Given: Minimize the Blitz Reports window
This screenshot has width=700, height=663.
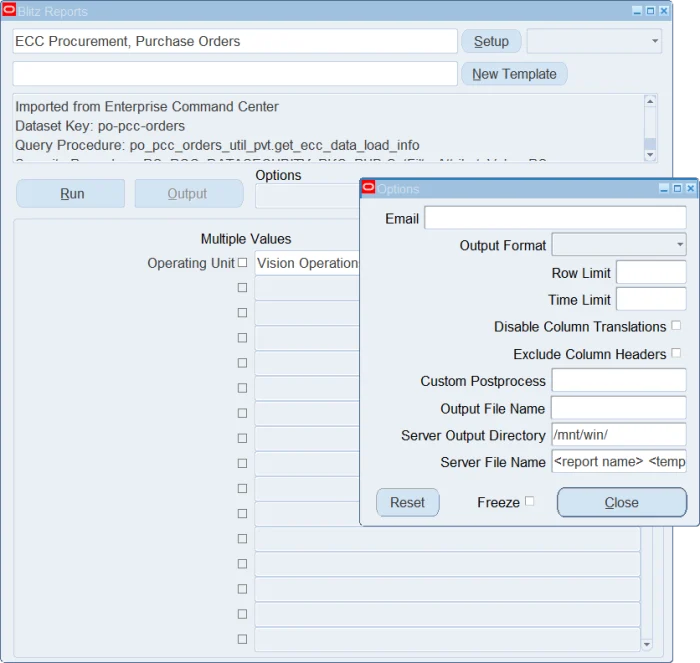Looking at the screenshot, I should tap(637, 11).
